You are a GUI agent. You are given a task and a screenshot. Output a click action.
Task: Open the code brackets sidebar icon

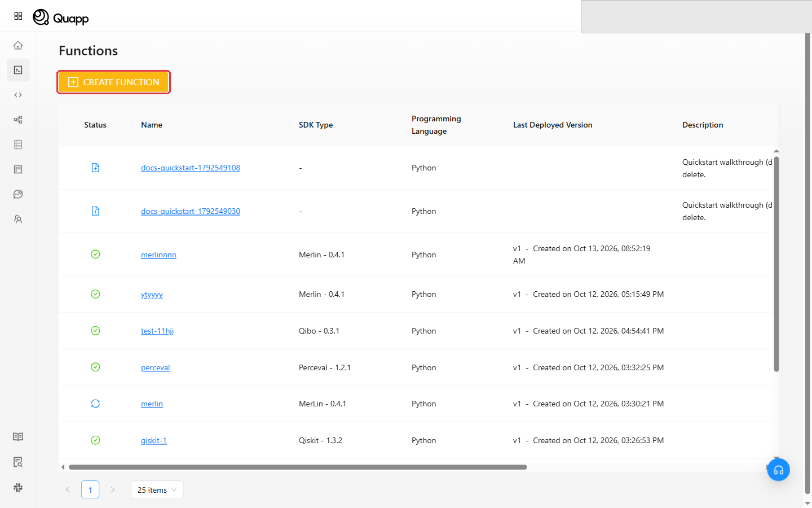point(18,95)
